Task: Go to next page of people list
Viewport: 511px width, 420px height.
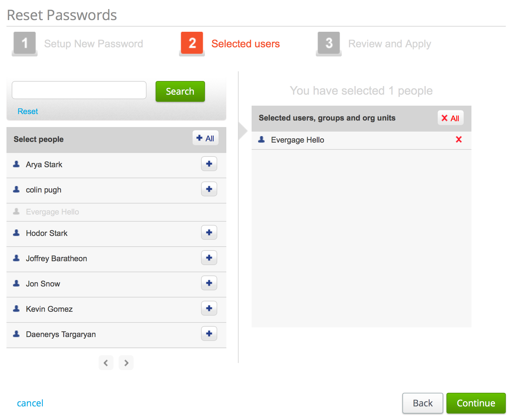Action: [x=126, y=363]
